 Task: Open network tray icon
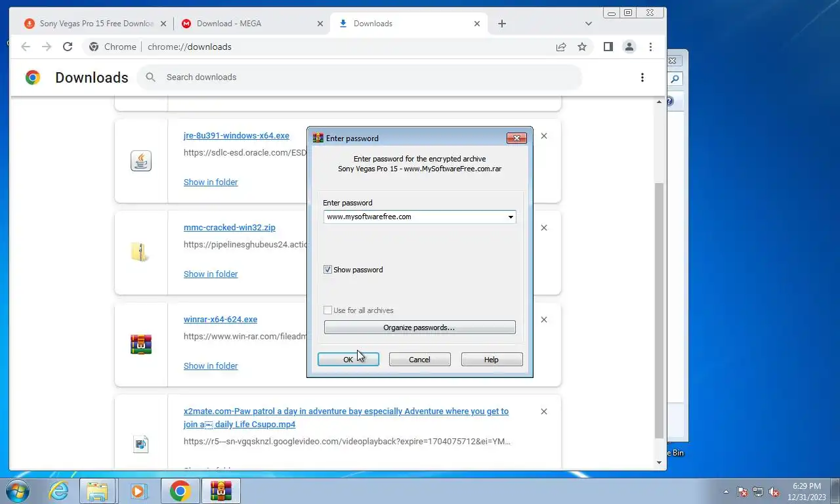758,492
